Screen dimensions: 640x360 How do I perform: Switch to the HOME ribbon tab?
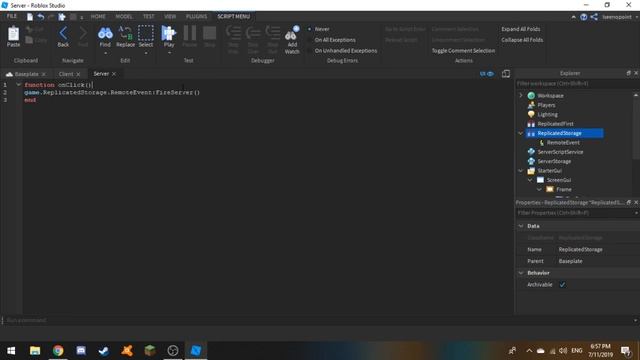pos(98,16)
